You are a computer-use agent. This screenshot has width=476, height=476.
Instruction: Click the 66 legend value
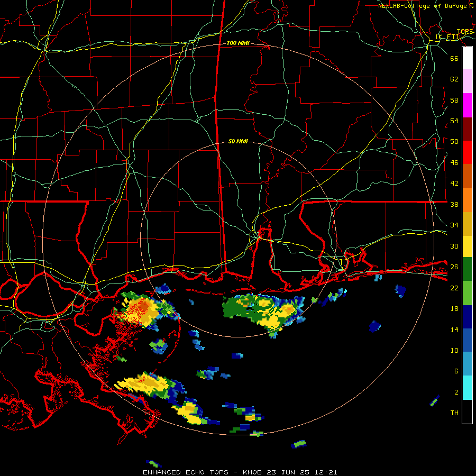pyautogui.click(x=454, y=58)
